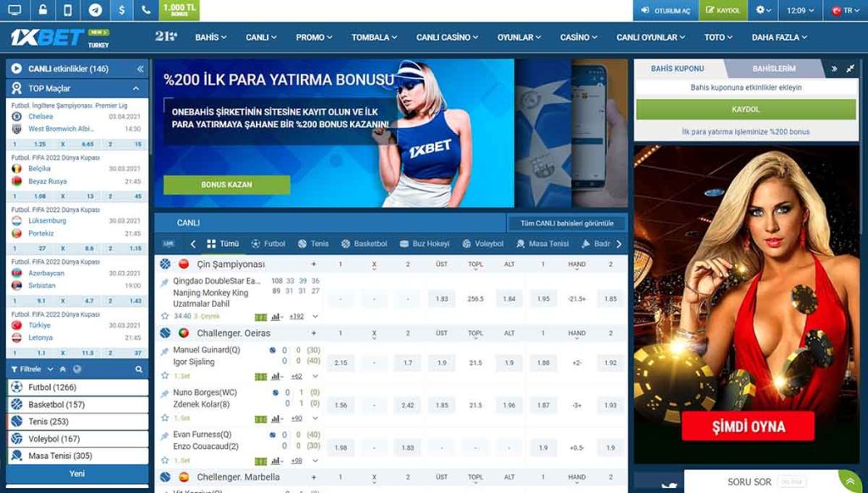Open the CANLI menu

point(261,37)
